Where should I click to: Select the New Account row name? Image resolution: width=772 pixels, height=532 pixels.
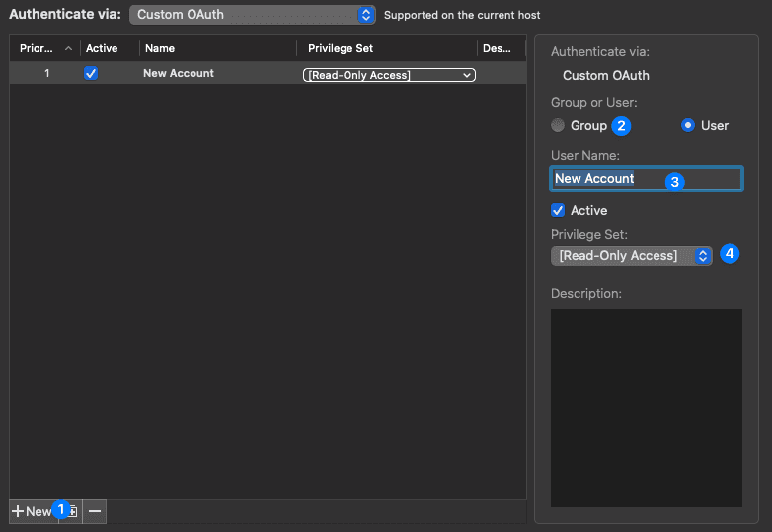pos(179,74)
